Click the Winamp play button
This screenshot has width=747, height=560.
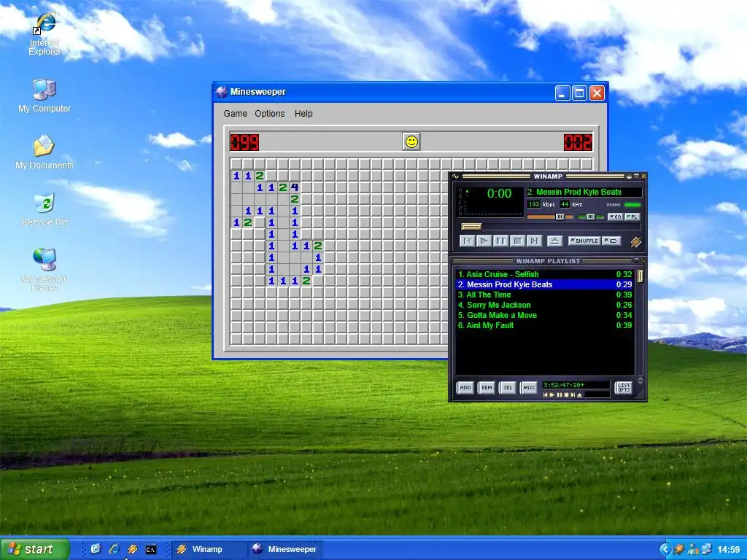[x=484, y=241]
